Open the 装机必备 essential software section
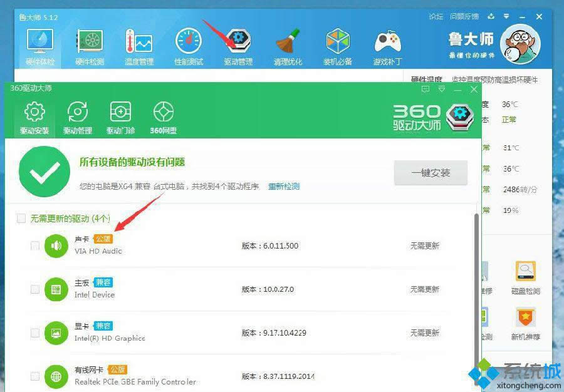564x392 pixels. click(338, 44)
